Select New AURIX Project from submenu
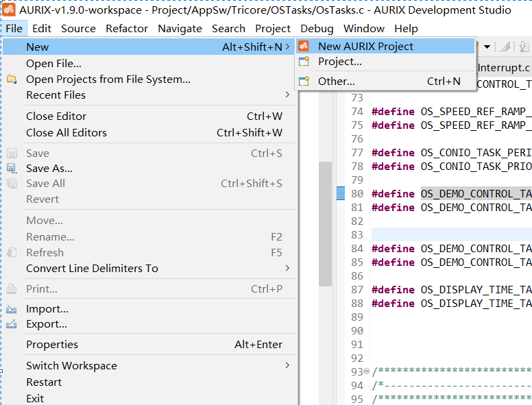The image size is (532, 405). tap(385, 46)
